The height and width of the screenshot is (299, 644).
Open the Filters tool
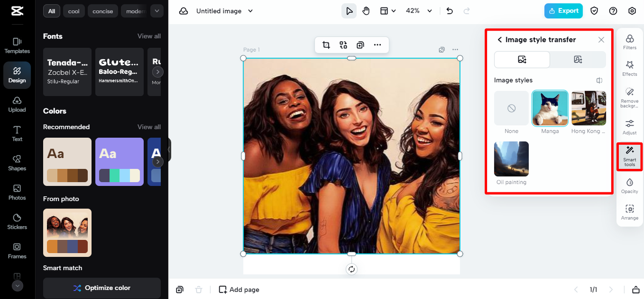click(629, 42)
